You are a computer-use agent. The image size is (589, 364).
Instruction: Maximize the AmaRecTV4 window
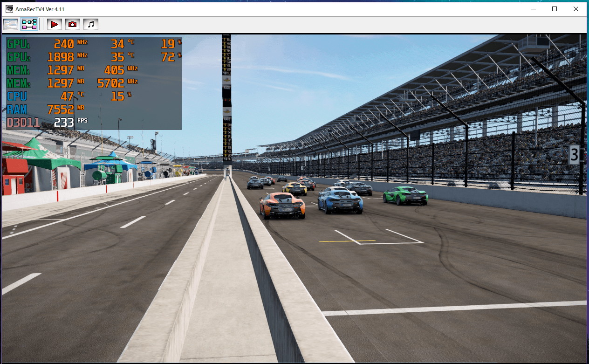click(555, 9)
